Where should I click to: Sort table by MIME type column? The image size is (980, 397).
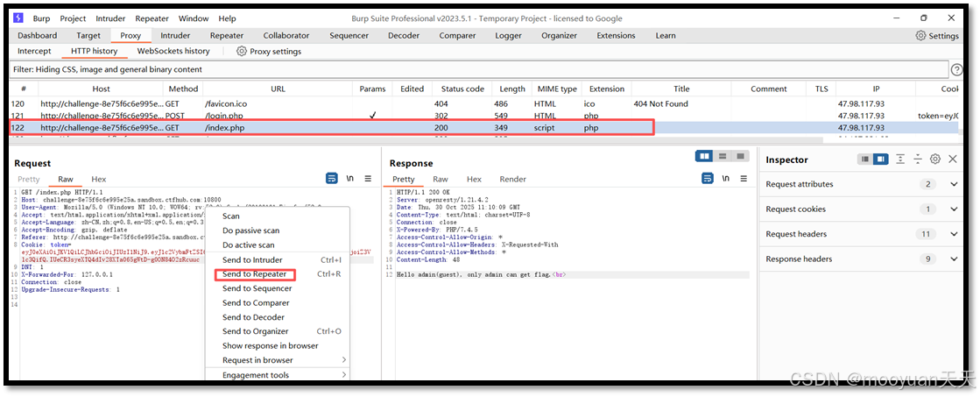pyautogui.click(x=557, y=89)
